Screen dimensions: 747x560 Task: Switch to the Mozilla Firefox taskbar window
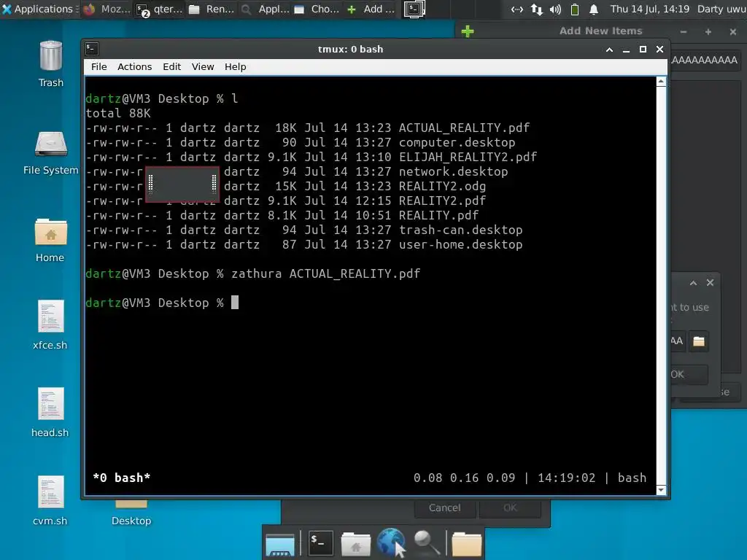pyautogui.click(x=107, y=9)
